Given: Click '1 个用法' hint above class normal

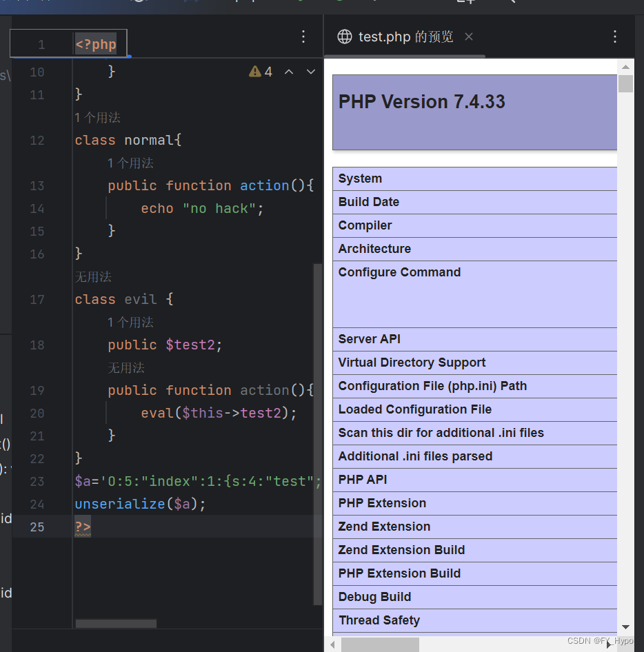Looking at the screenshot, I should coord(97,117).
